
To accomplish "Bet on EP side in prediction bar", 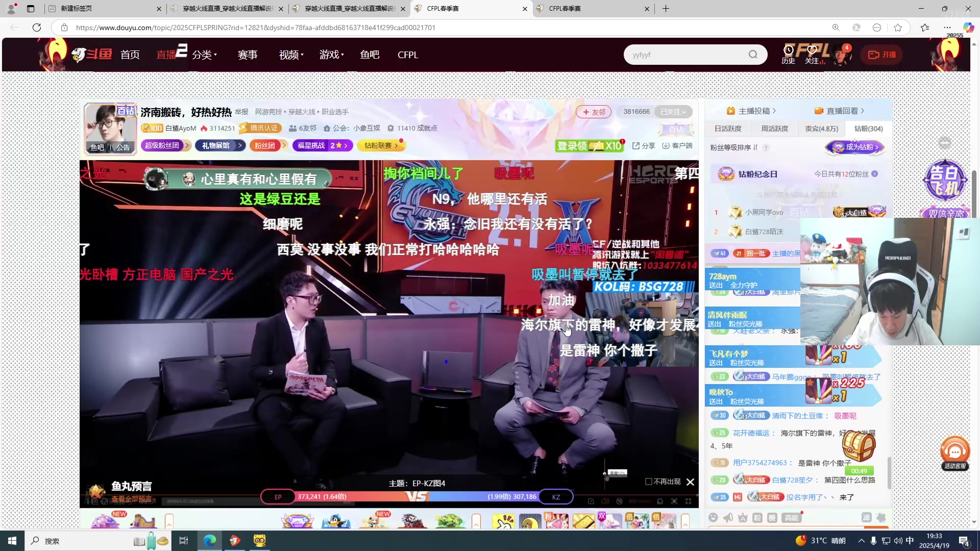I will tap(278, 496).
